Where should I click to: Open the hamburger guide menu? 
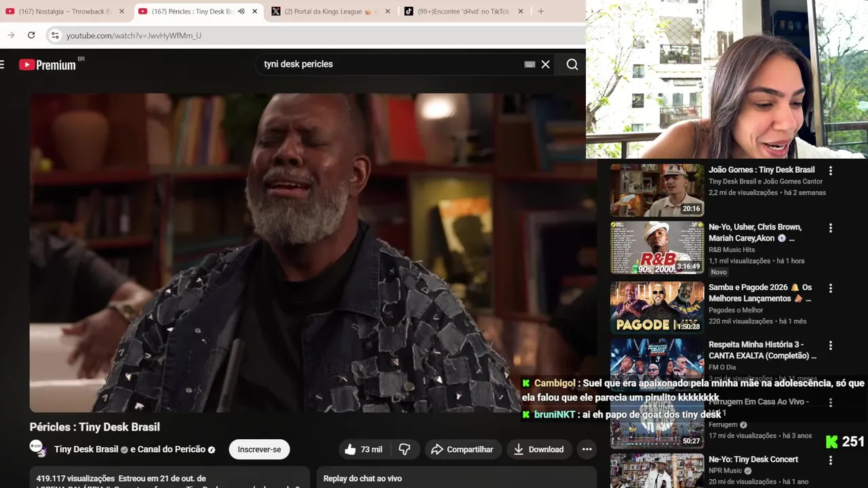(2, 64)
